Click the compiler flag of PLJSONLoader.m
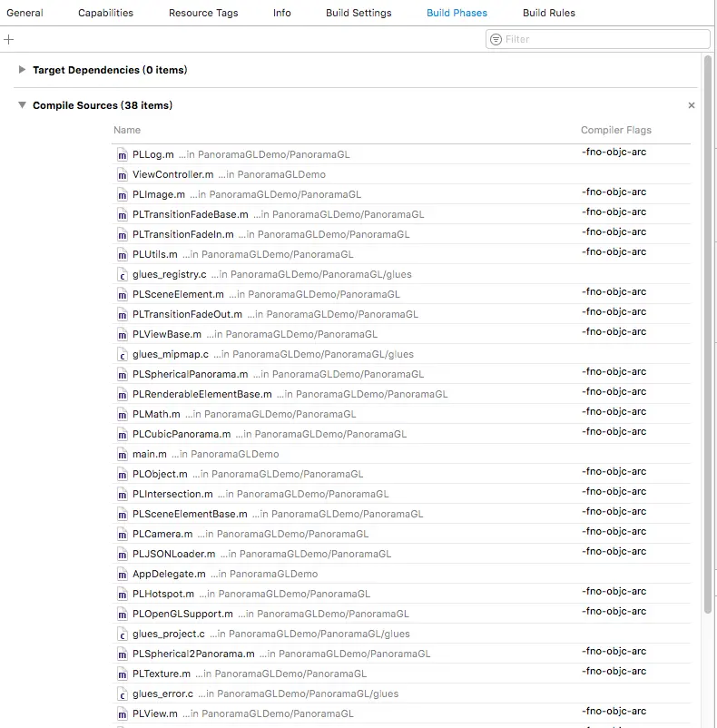The height and width of the screenshot is (728, 717). pyautogui.click(x=614, y=551)
